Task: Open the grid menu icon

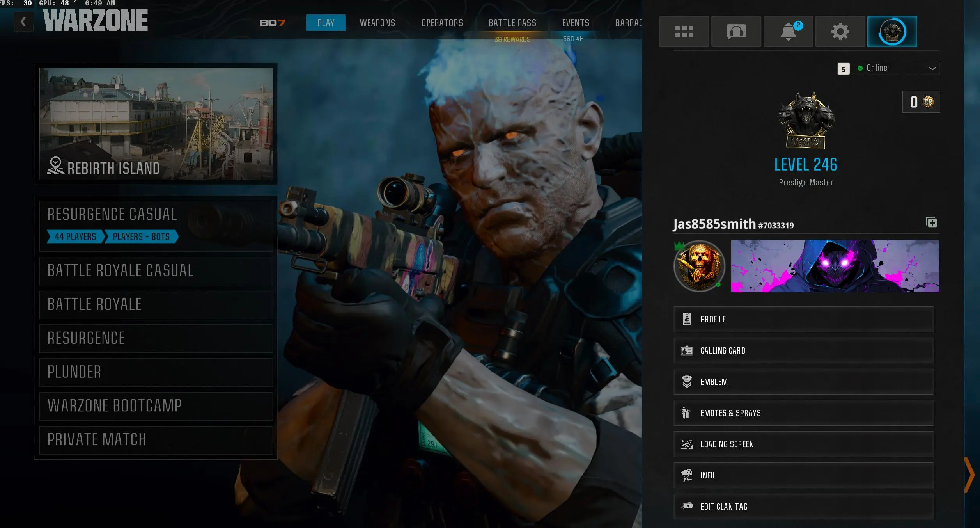Action: (x=684, y=32)
